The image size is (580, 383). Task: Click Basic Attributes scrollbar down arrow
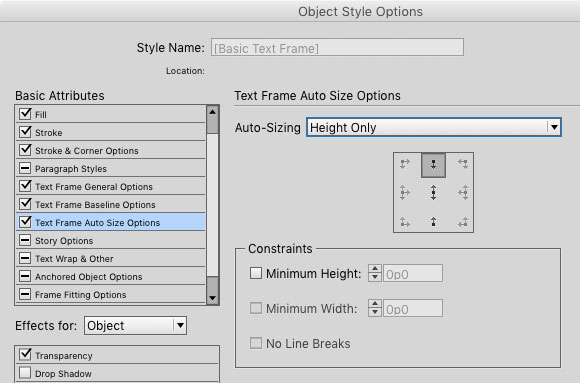click(212, 298)
